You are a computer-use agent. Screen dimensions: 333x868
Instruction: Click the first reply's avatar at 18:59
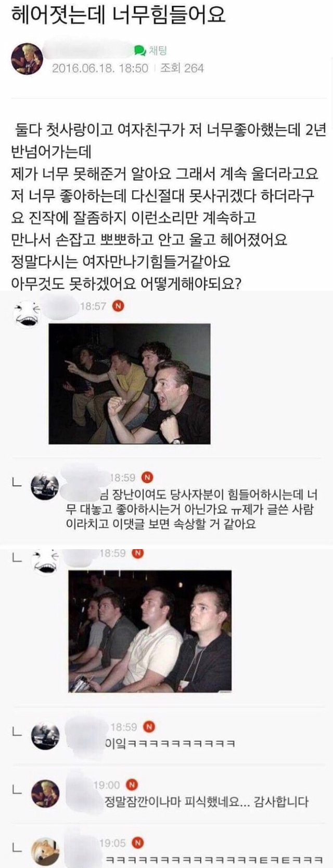[x=46, y=487]
